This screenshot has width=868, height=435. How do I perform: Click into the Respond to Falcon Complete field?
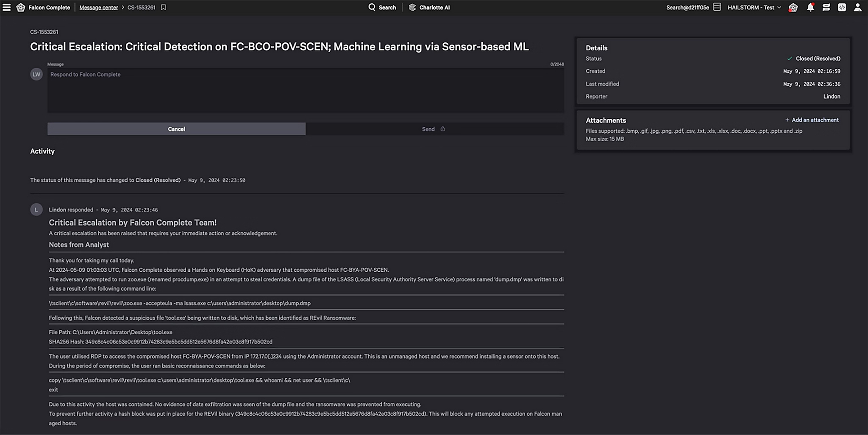tap(306, 90)
